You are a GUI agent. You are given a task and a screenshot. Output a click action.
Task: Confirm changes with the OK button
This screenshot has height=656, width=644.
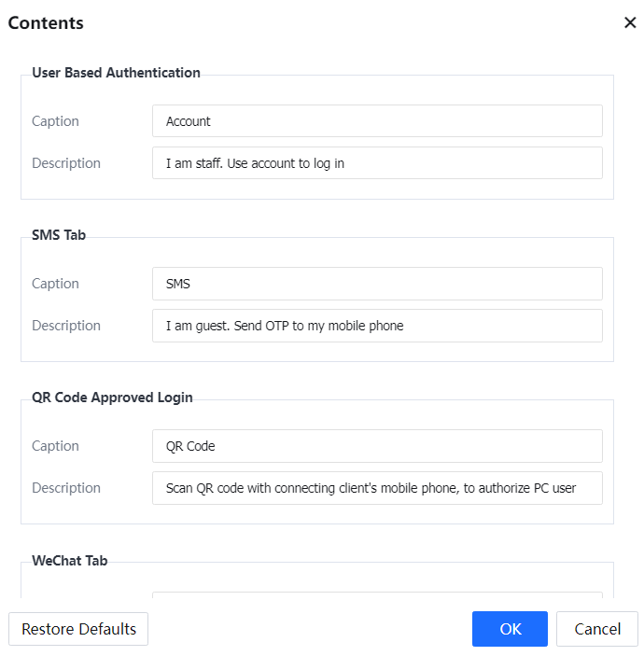[x=510, y=629]
